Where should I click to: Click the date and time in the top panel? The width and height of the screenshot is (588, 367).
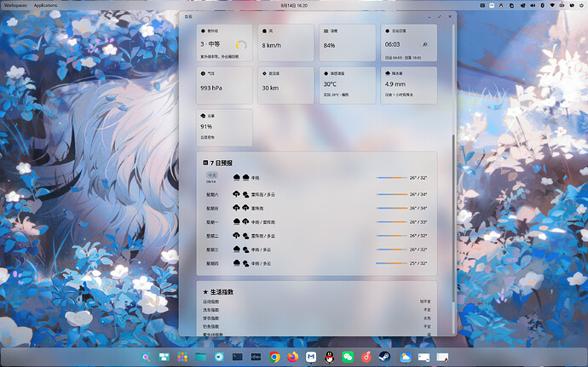pos(294,5)
